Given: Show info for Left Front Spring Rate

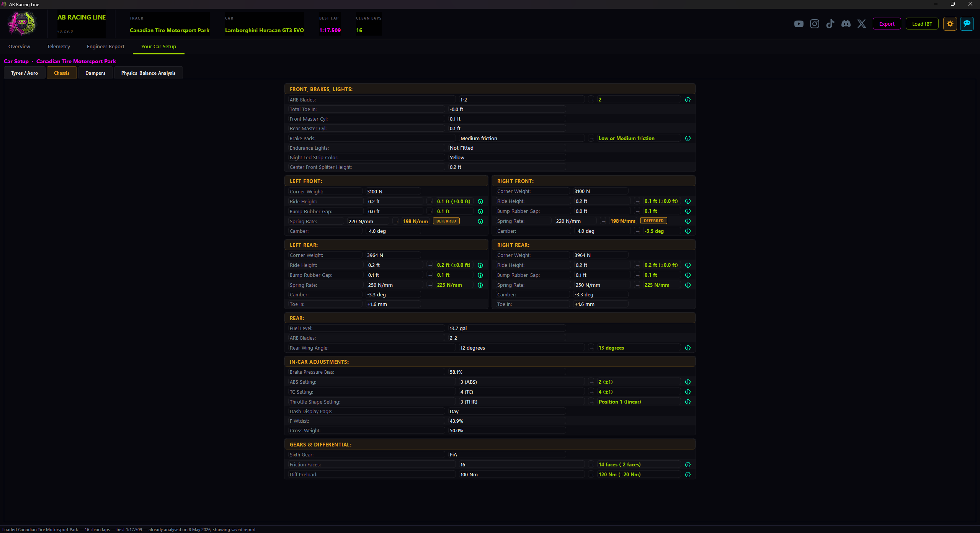Looking at the screenshot, I should 480,221.
